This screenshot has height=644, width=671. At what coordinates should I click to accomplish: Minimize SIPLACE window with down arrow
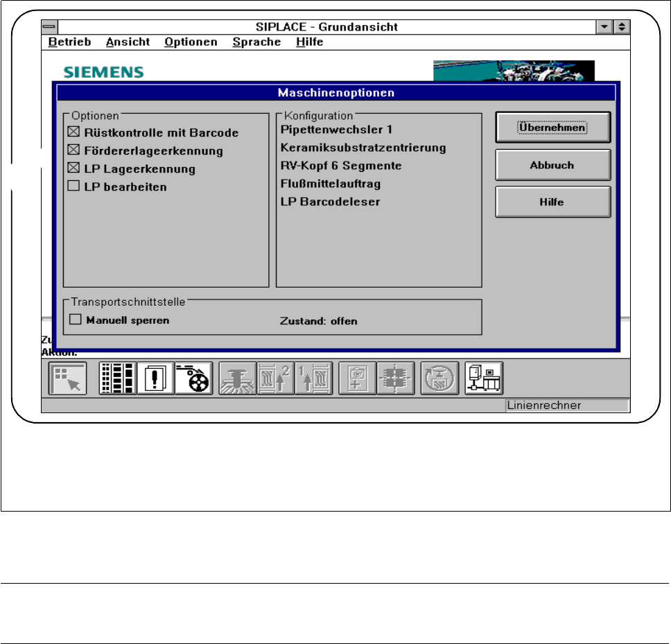604,26
